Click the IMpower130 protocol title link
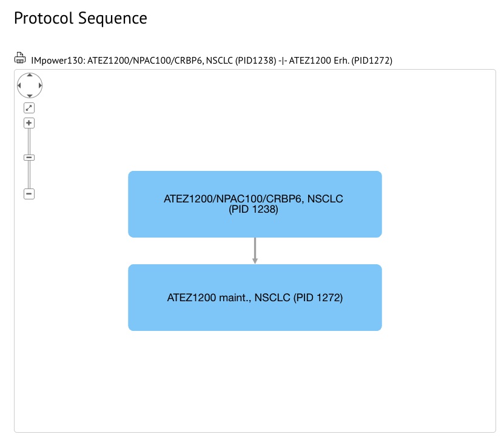Viewport: 504px width, 440px height. pyautogui.click(x=211, y=60)
